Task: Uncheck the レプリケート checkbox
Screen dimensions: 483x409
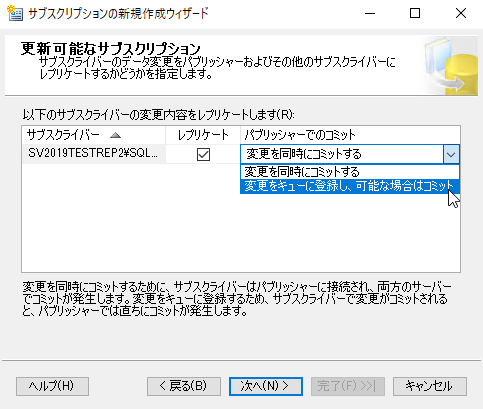Action: (203, 154)
